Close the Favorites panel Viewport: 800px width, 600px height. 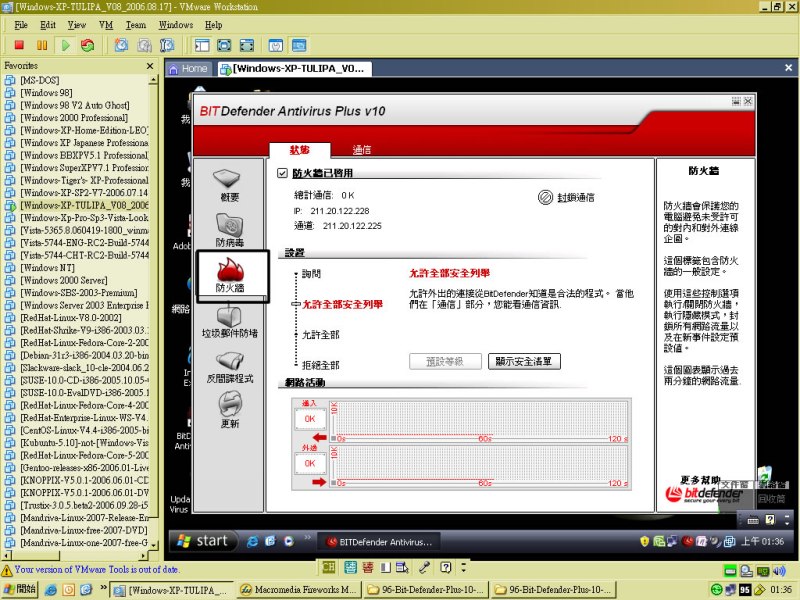149,66
